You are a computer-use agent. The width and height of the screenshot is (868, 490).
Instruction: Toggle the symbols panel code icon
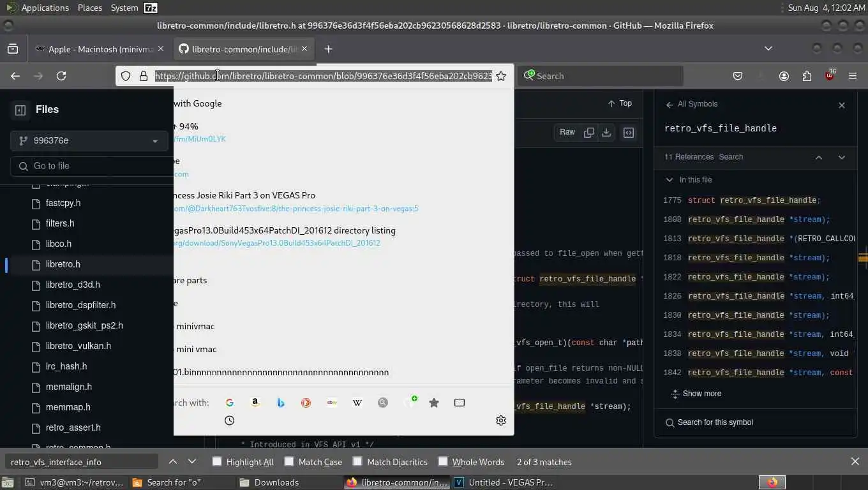629,132
